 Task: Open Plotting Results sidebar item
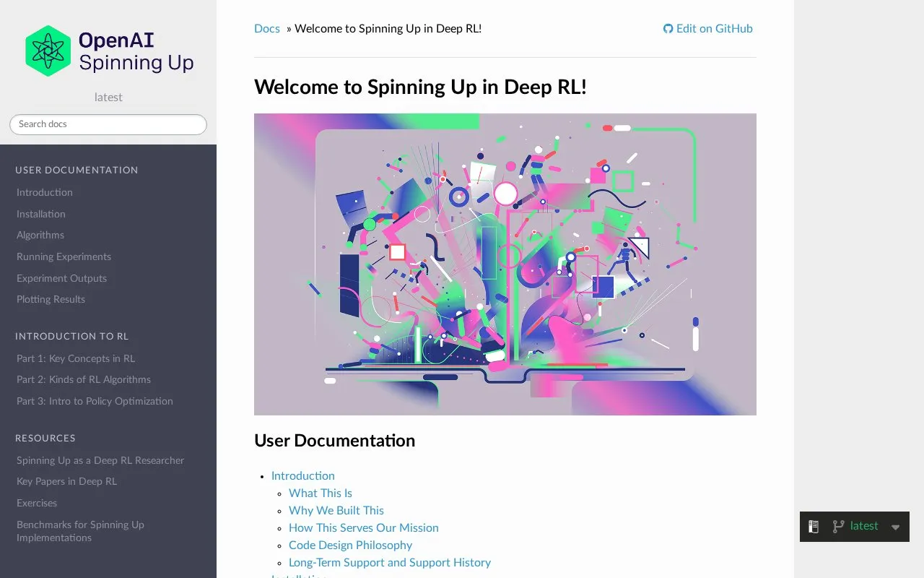point(51,299)
